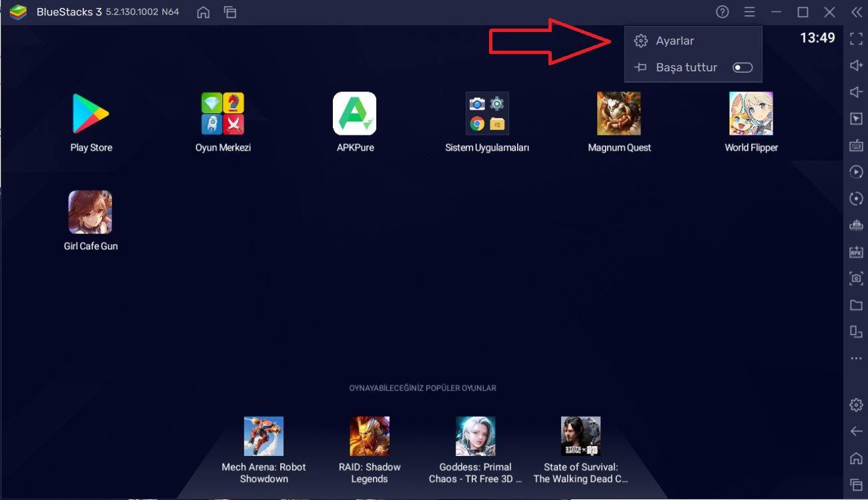This screenshot has height=500, width=868.
Task: Show more sidebar tools (three dots)
Action: 856,359
